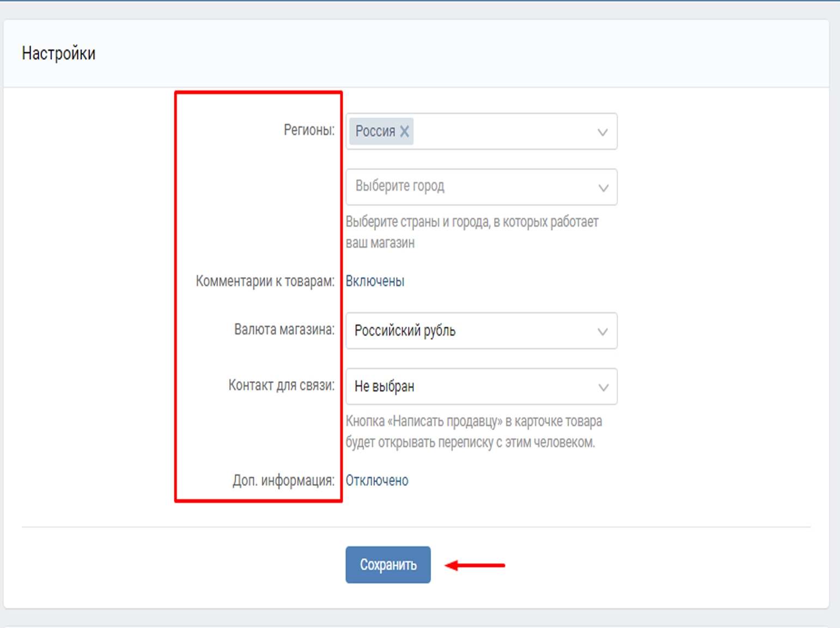Open the Выберите город city selector
This screenshot has width=840, height=628.
468,187
